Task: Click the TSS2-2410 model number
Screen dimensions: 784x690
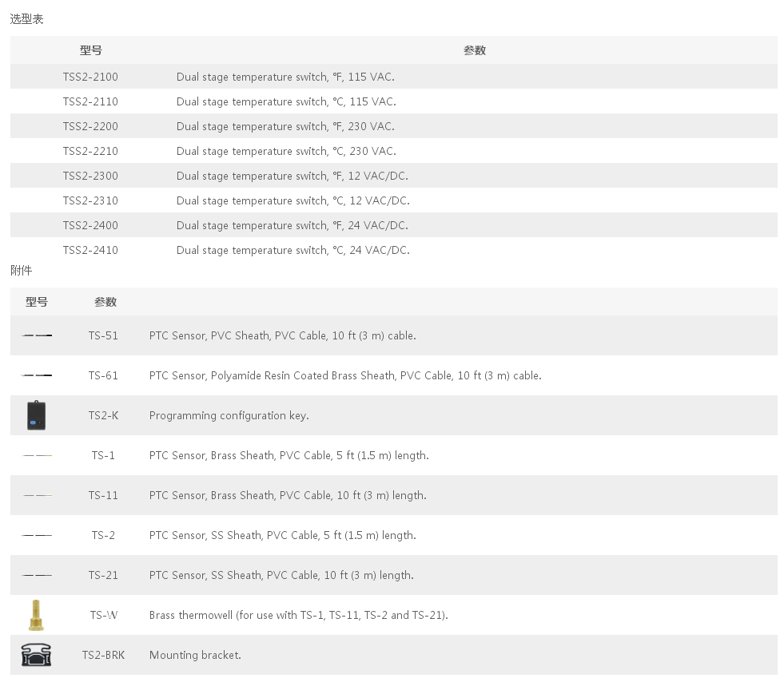Action: tap(90, 250)
